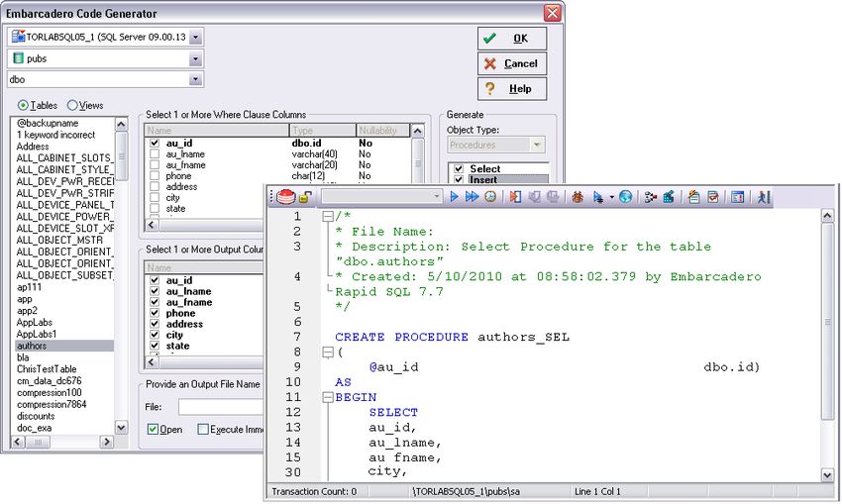Check au_lname in Where Clause Columns

click(x=155, y=154)
